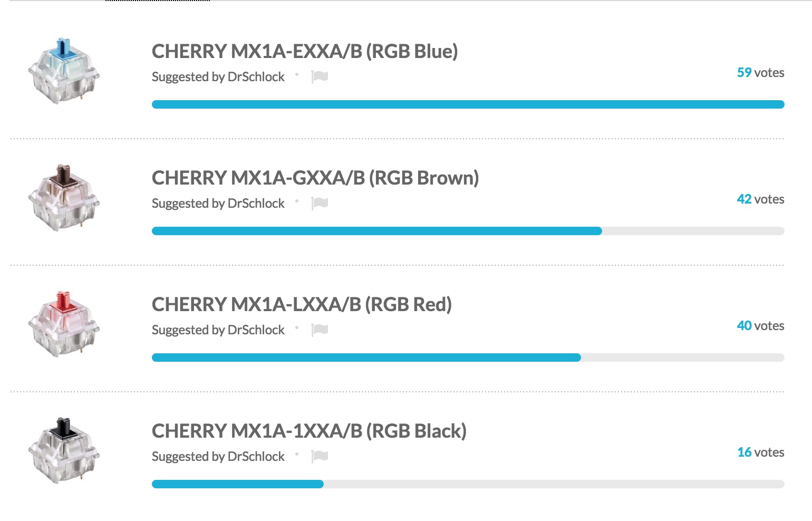Click the flag icon under RGB Blue
The height and width of the screenshot is (521, 812).
pyautogui.click(x=320, y=77)
